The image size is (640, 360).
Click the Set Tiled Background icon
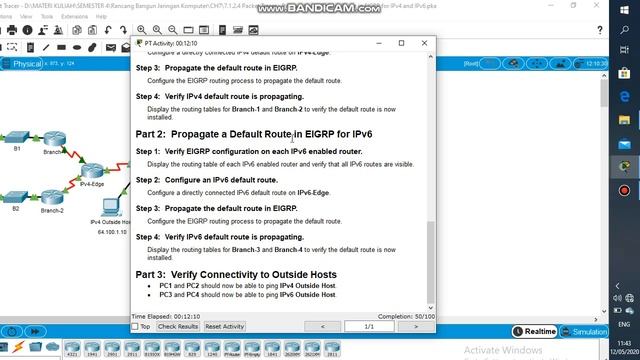coord(561,64)
